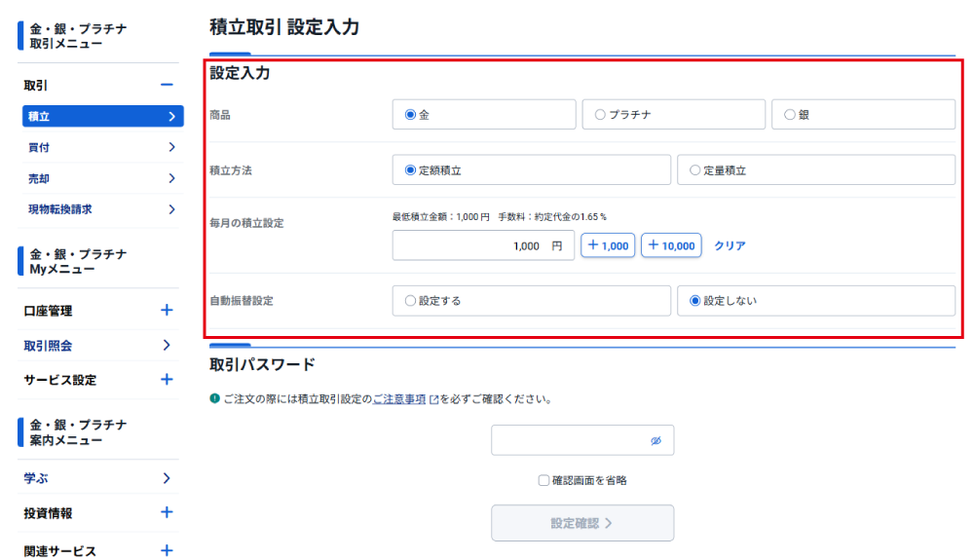The image size is (974, 560).
Task: Collapse the 取引 section minus icon
Action: coord(167,86)
